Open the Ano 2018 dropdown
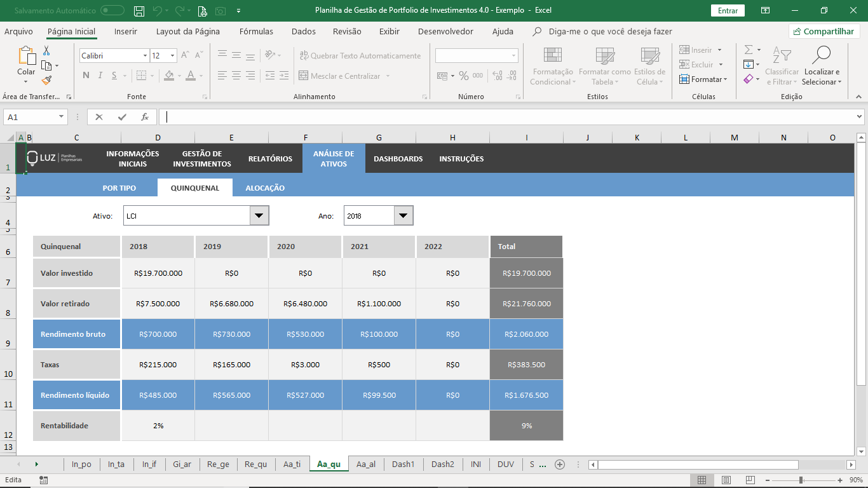The image size is (868, 488). (403, 216)
